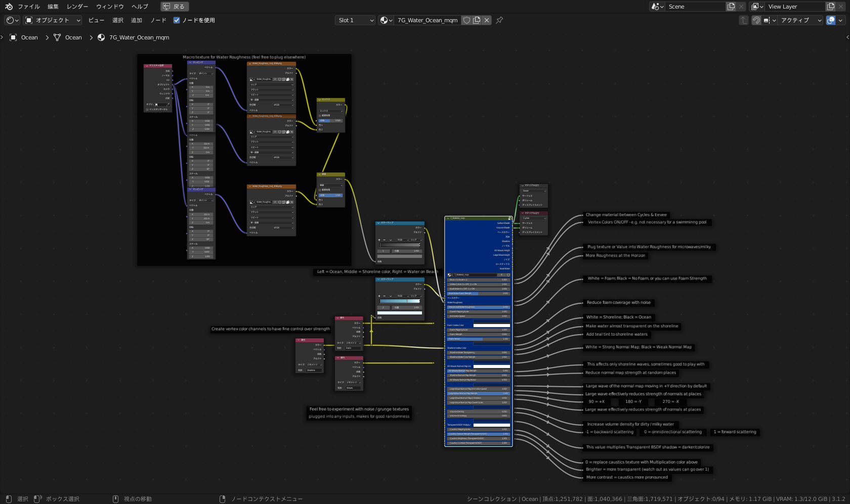The height and width of the screenshot is (504, 850).
Task: Toggle fake user shield for the material
Action: point(467,20)
